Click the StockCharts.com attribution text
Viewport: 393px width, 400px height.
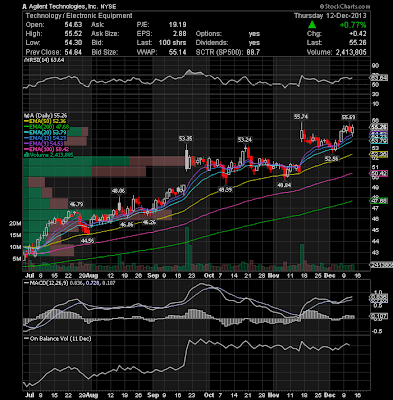(345, 6)
